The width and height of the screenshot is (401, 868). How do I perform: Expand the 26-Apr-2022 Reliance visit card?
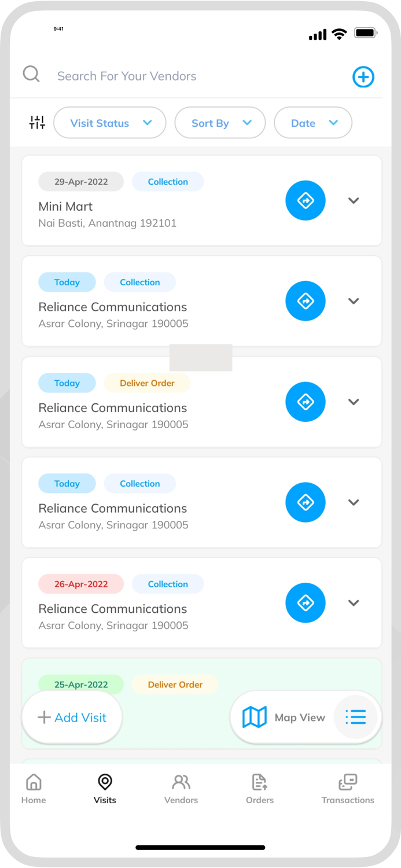[x=354, y=603]
